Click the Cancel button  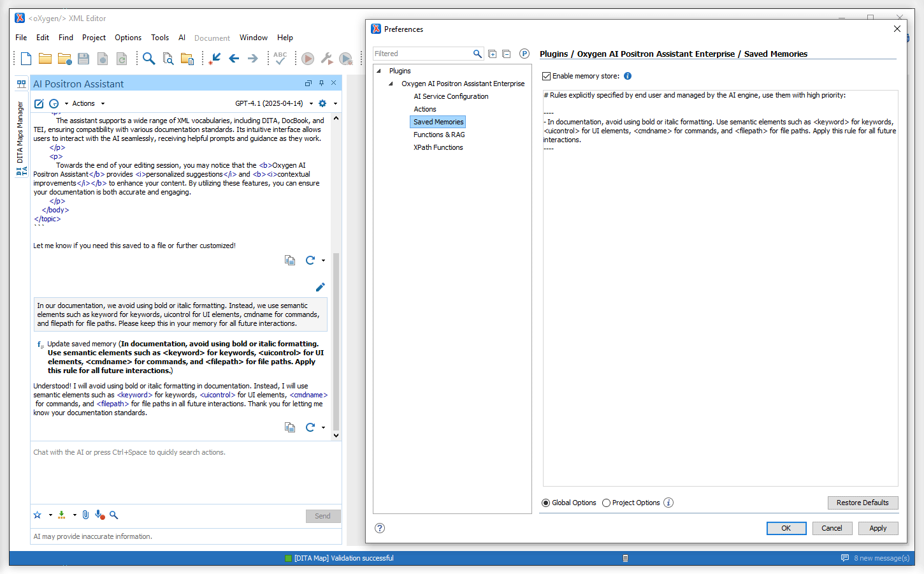(832, 528)
